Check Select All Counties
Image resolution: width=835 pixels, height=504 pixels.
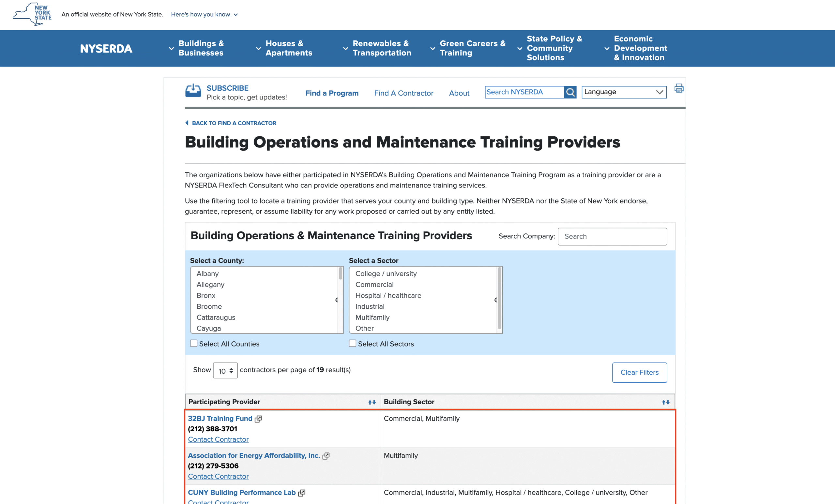(194, 343)
